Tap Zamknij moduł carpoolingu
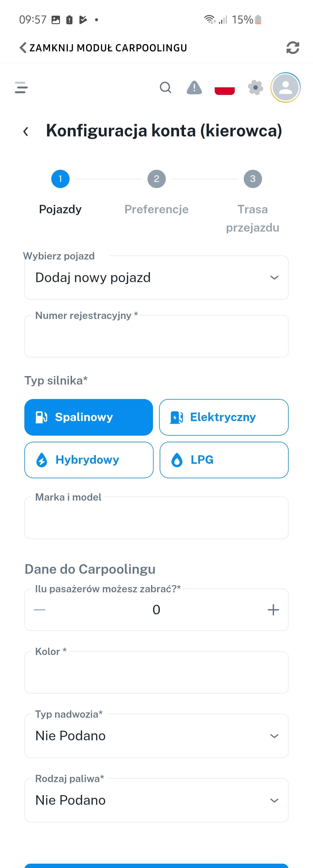This screenshot has width=313, height=868. 103,48
